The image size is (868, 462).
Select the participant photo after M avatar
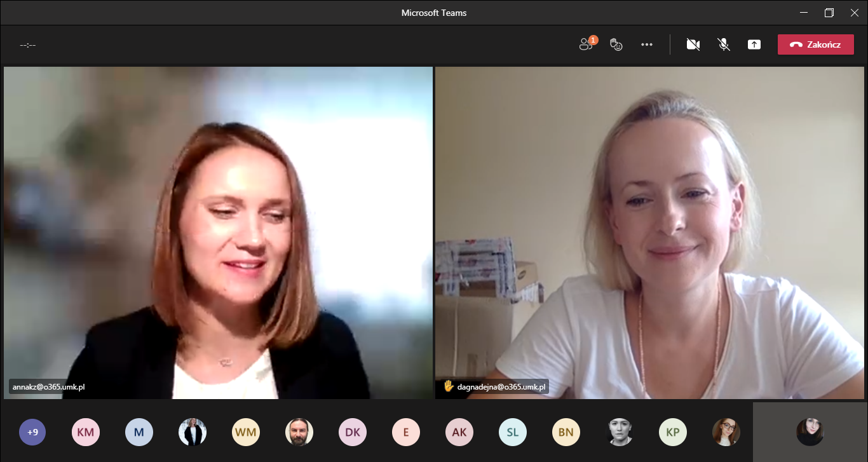point(192,432)
